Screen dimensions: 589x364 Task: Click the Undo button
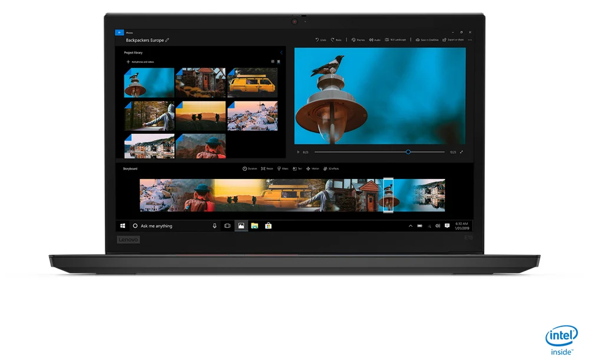[x=320, y=40]
